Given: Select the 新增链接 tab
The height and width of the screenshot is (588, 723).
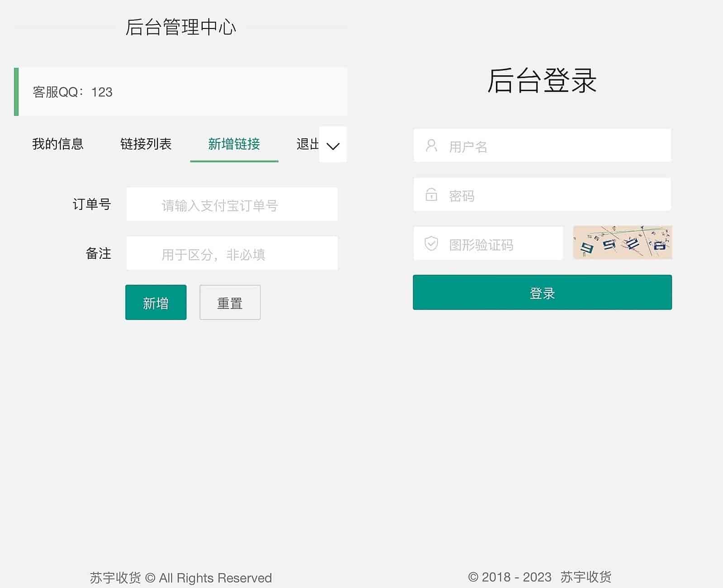Looking at the screenshot, I should (x=234, y=144).
